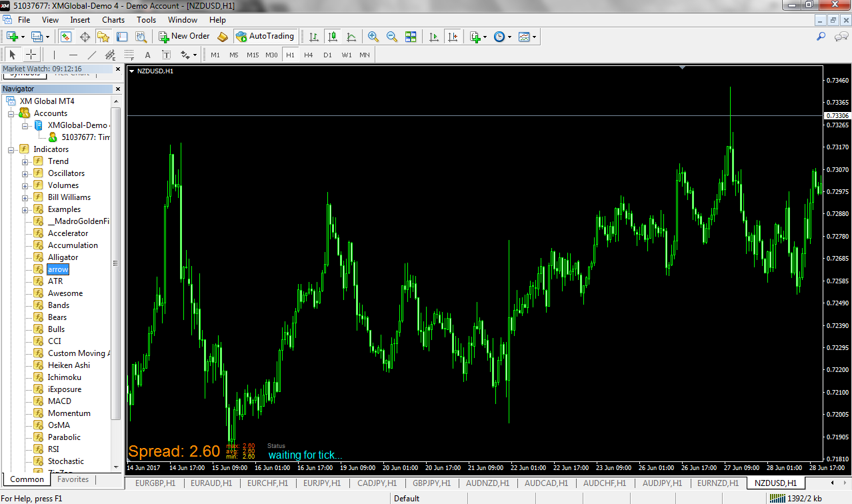Image resolution: width=852 pixels, height=504 pixels.
Task: Click the New Order button
Action: (185, 37)
